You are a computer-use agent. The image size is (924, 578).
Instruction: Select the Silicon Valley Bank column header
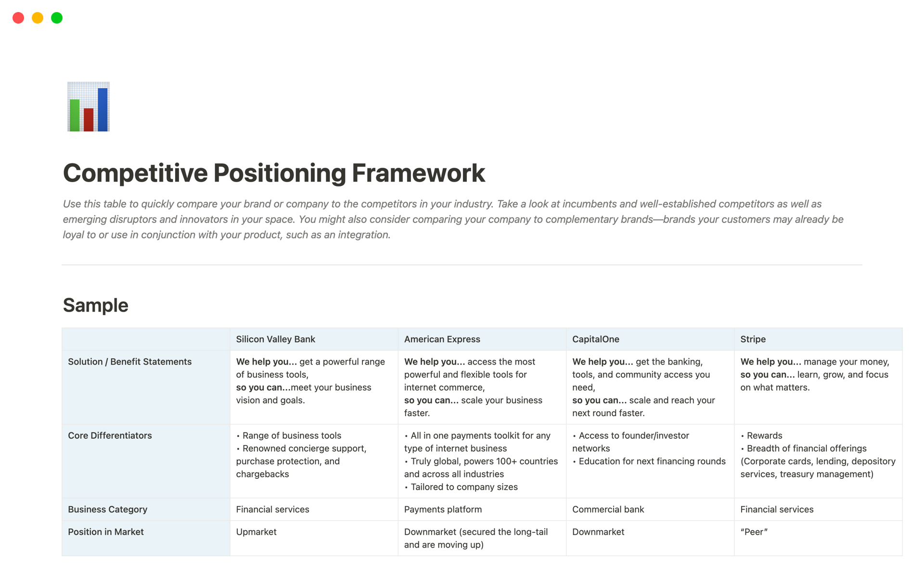tap(275, 339)
